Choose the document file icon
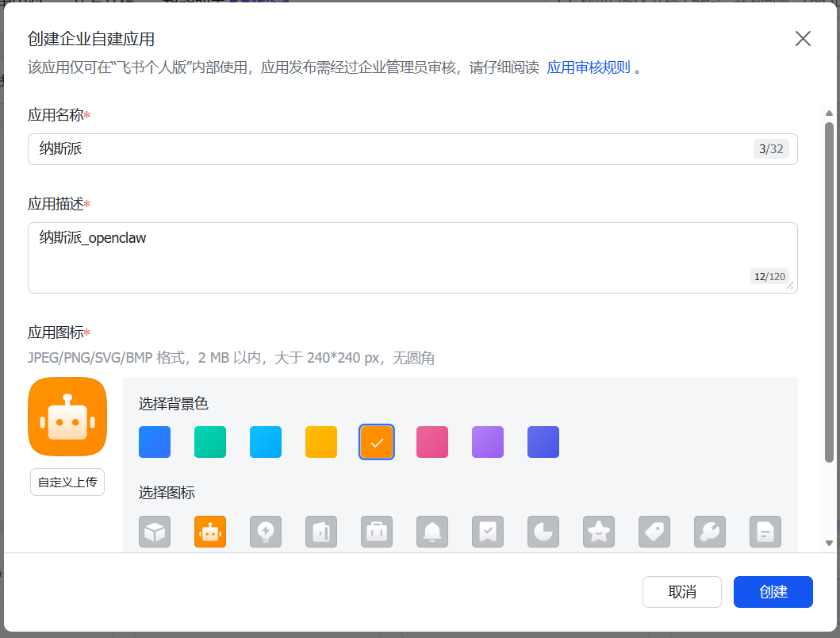Image resolution: width=840 pixels, height=638 pixels. (x=765, y=532)
